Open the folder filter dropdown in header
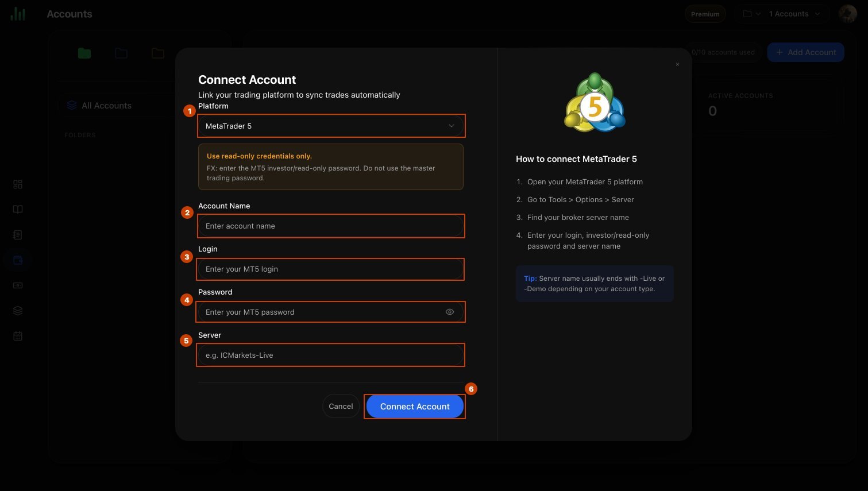The height and width of the screenshot is (491, 868). pos(751,14)
